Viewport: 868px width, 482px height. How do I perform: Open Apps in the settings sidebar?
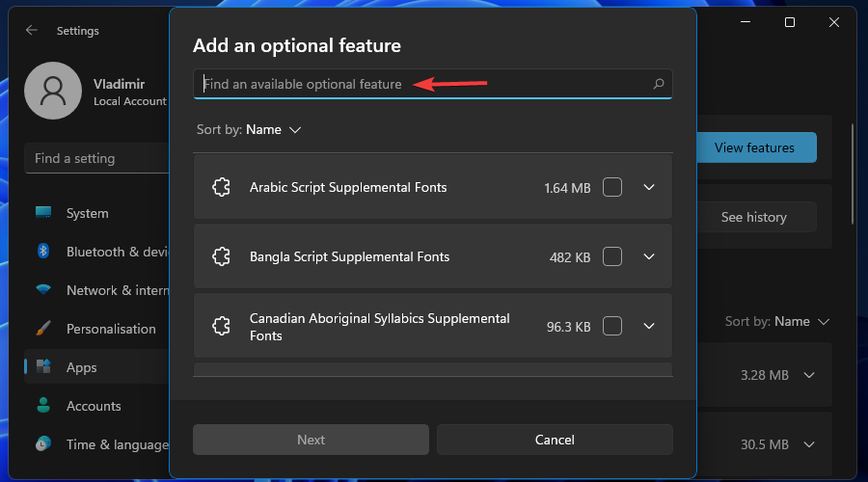tap(81, 367)
